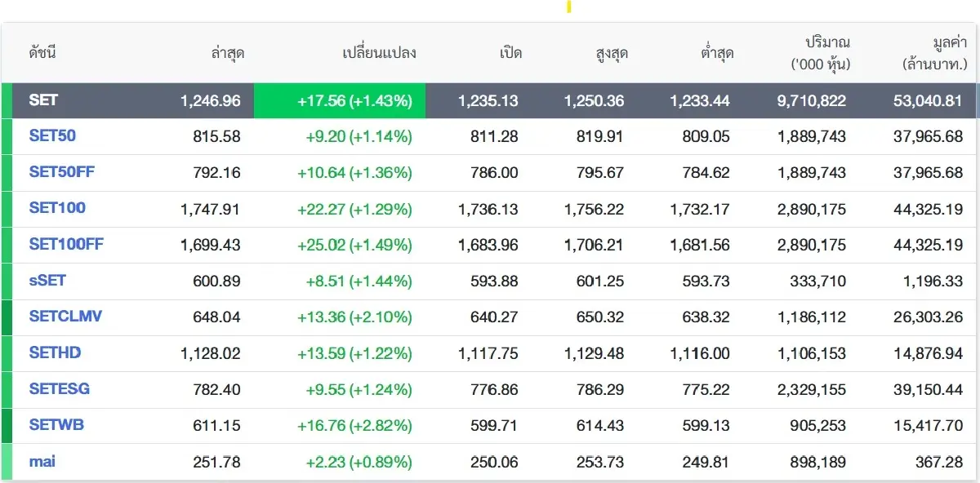Open the SETWB index page

[x=55, y=425]
